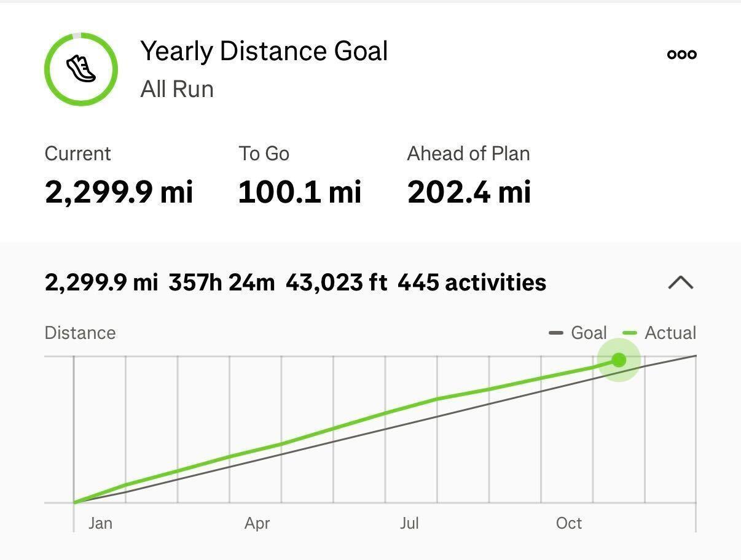The height and width of the screenshot is (560, 741).
Task: Tap the Ahead of Plan 202.4 mi value
Action: [469, 192]
